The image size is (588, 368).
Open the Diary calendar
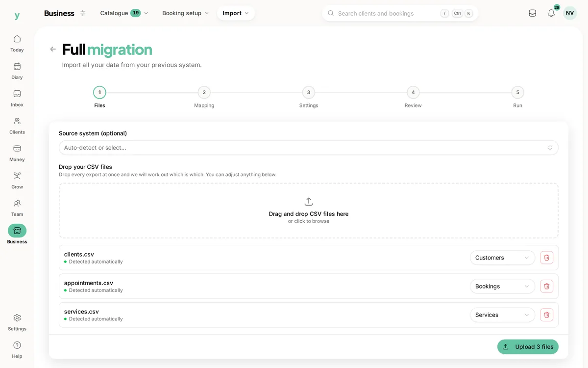point(17,71)
